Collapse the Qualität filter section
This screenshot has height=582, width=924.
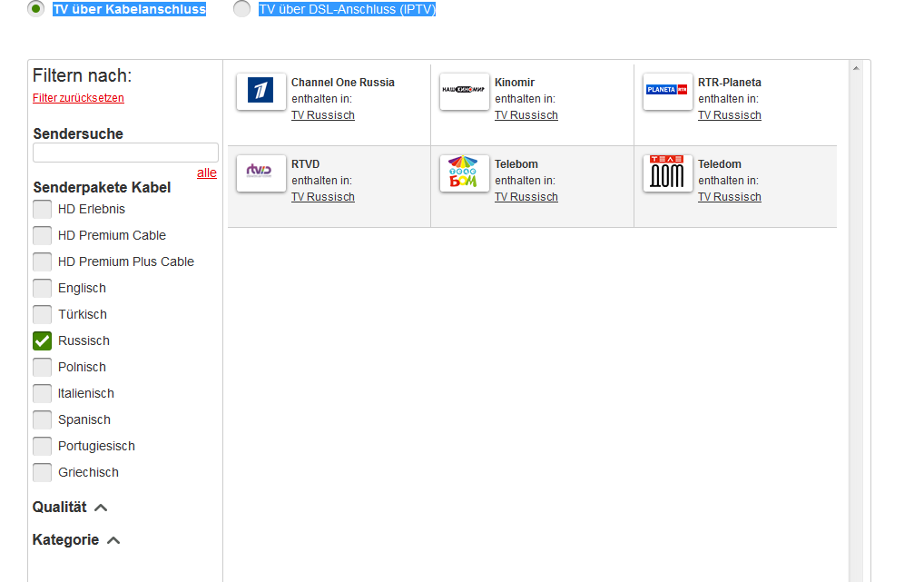click(x=101, y=508)
